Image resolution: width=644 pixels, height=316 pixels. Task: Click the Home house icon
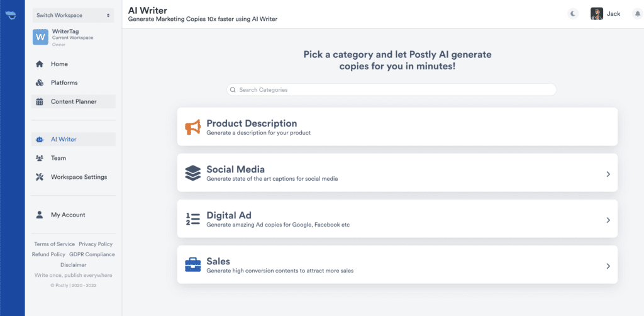[x=40, y=64]
